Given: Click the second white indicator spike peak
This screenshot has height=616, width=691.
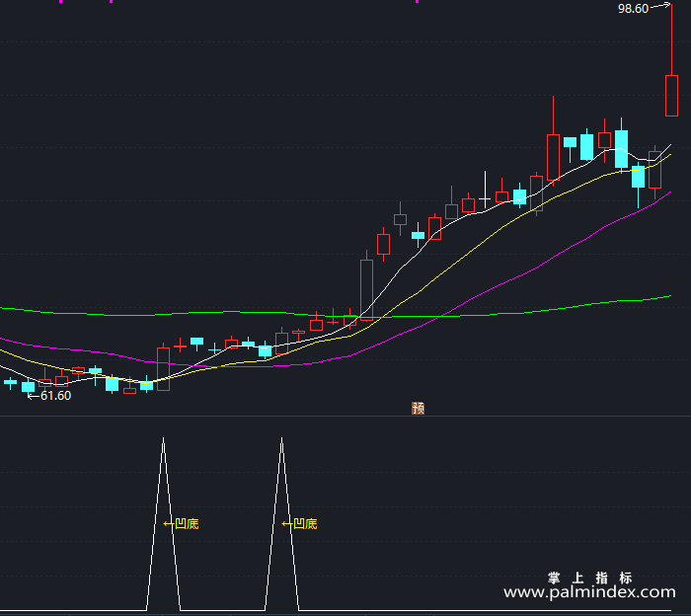Looking at the screenshot, I should click(281, 439).
